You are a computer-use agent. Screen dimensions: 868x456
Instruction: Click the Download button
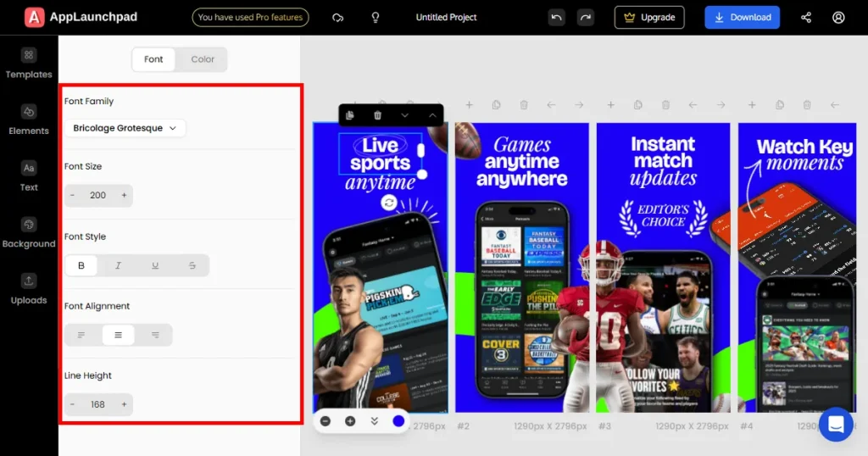743,18
